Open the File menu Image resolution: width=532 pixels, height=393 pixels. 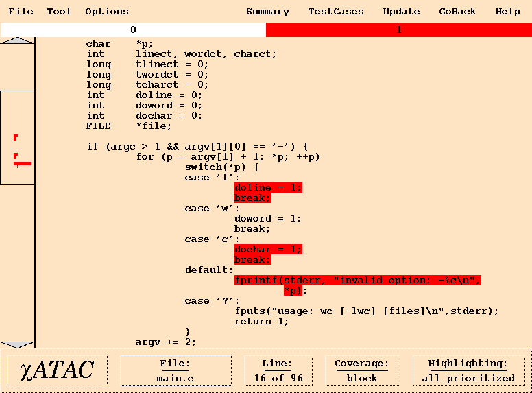[21, 12]
